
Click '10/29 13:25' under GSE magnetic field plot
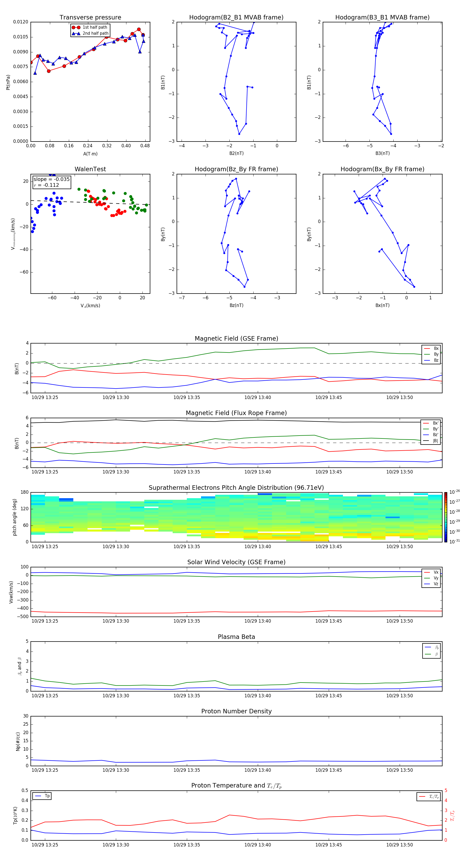[45, 398]
